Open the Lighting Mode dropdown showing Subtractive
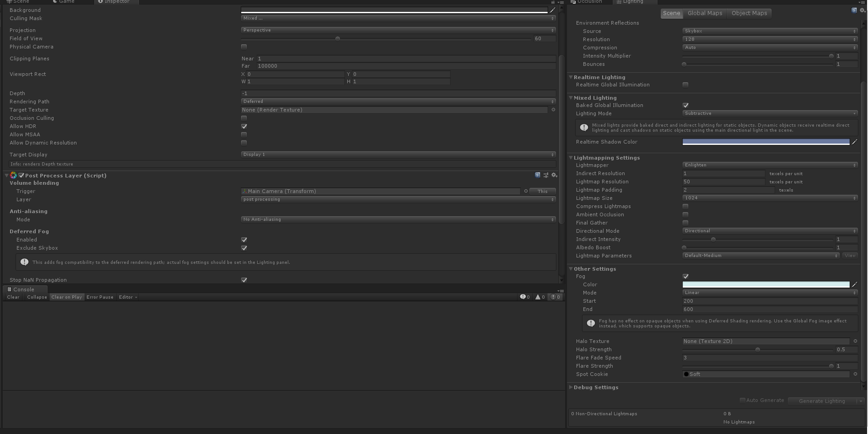 (769, 113)
